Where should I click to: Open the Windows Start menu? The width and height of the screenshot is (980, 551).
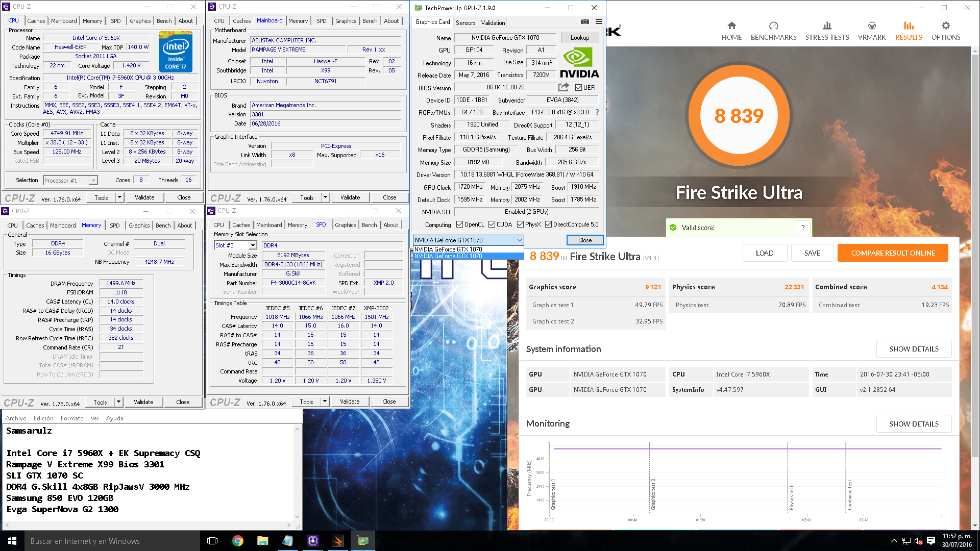point(12,541)
